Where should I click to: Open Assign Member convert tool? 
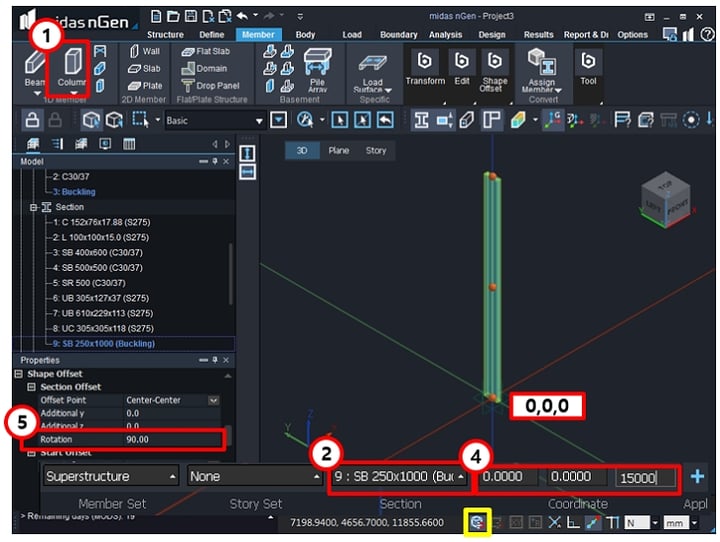pyautogui.click(x=542, y=70)
